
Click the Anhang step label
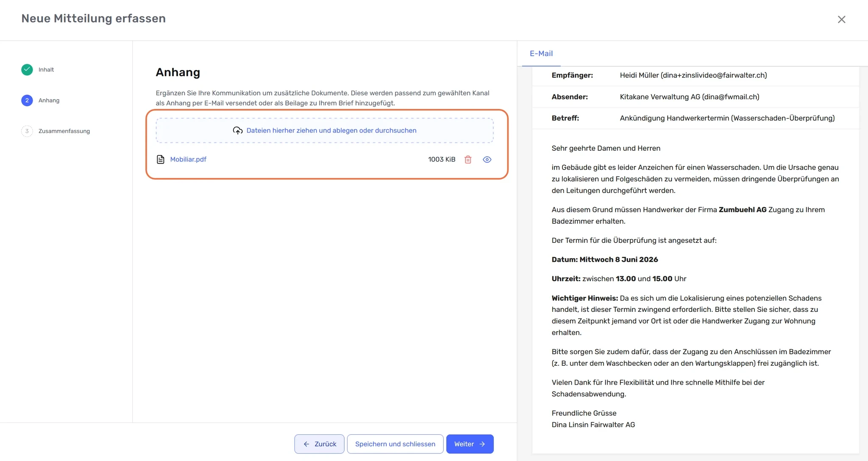click(49, 100)
